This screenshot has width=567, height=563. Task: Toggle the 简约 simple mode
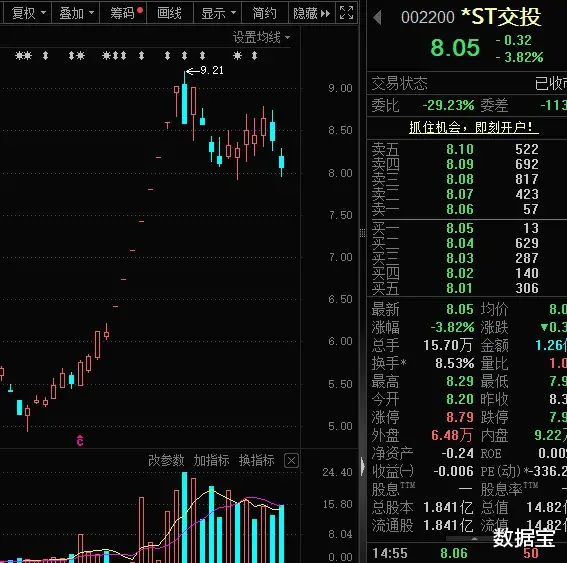point(264,13)
